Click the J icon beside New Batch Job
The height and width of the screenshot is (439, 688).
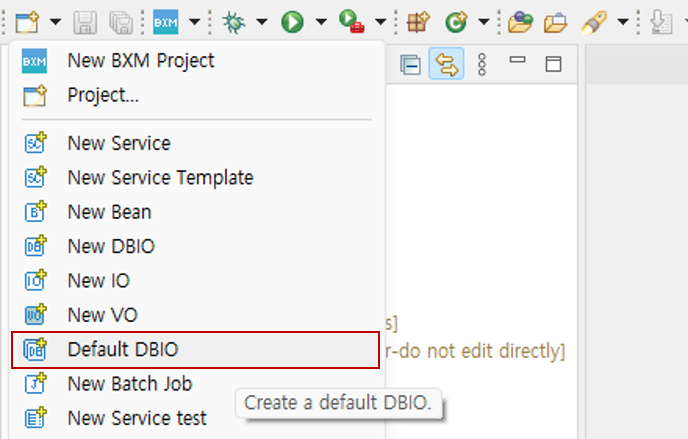[x=35, y=383]
